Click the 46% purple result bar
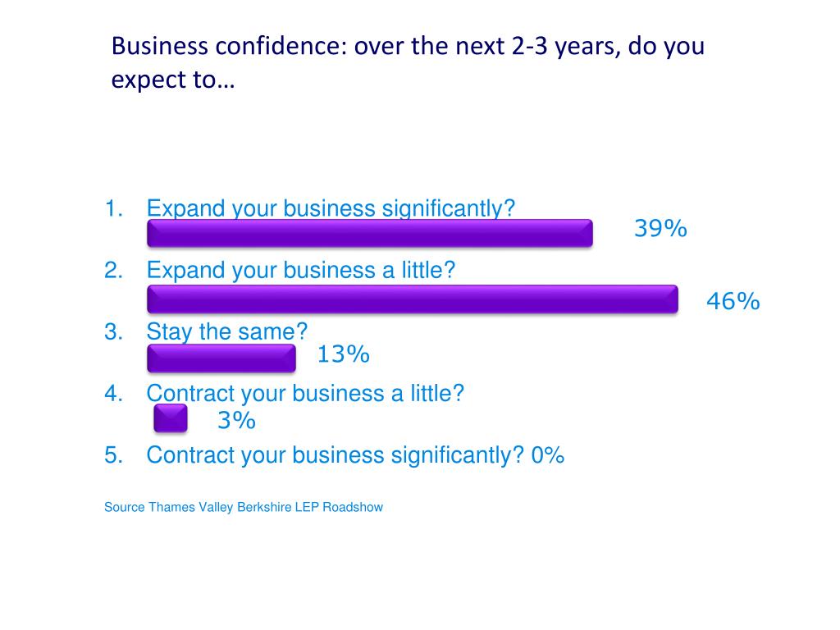Screen dimensions: 840x630 pos(413,299)
